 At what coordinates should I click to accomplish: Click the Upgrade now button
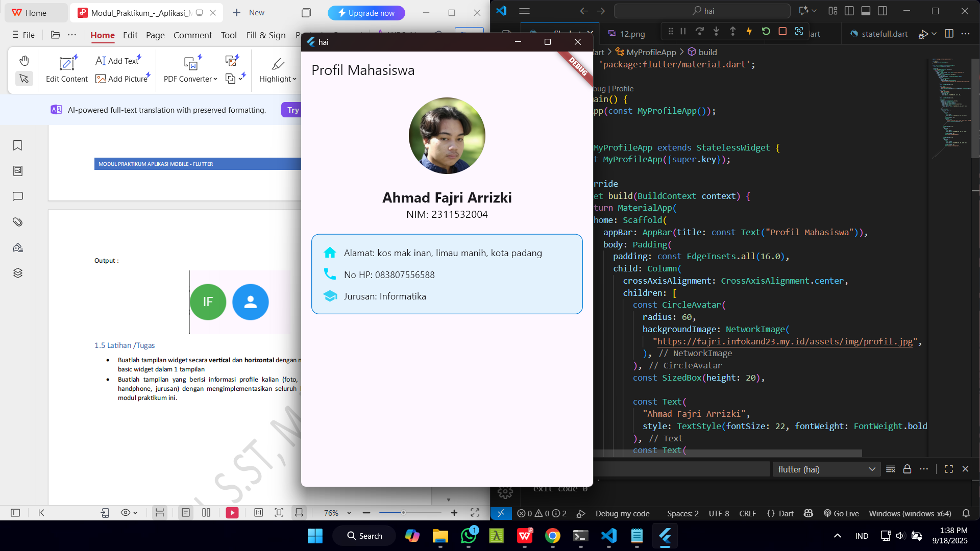[x=366, y=13]
